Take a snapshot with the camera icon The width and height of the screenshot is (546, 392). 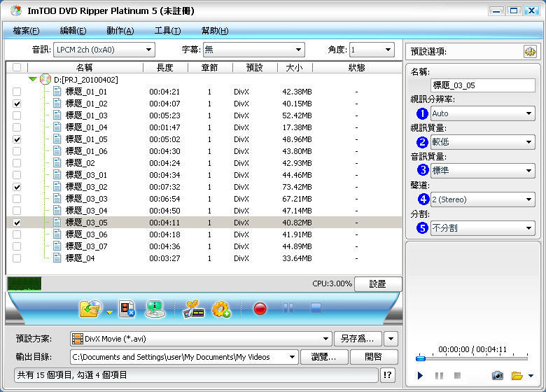point(497,376)
